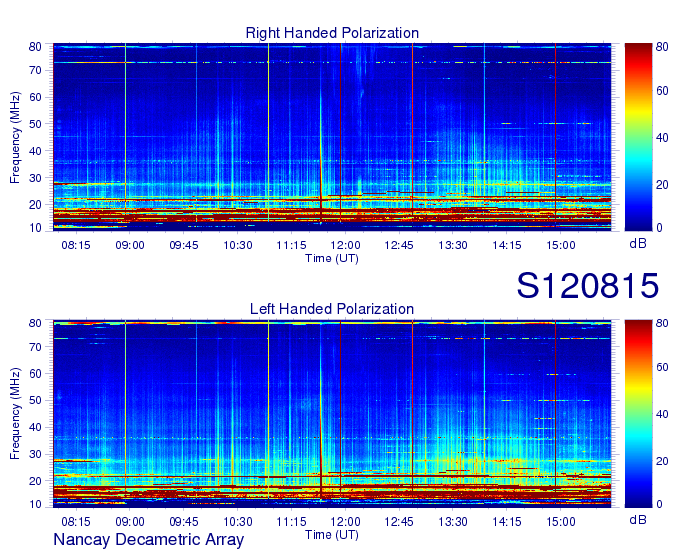Click the 11:15 tick on the Right Handed plot
The width and height of the screenshot is (680, 552).
[x=291, y=245]
